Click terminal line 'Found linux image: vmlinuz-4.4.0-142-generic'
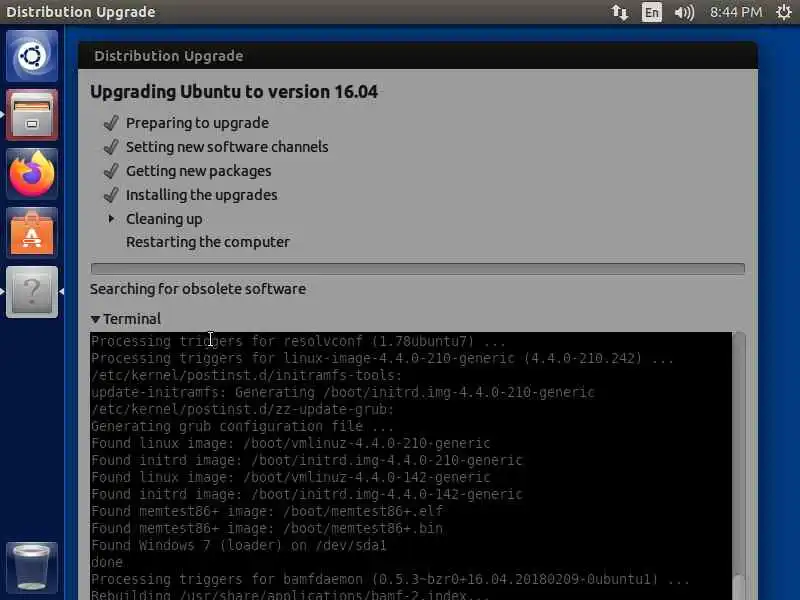 coord(291,477)
